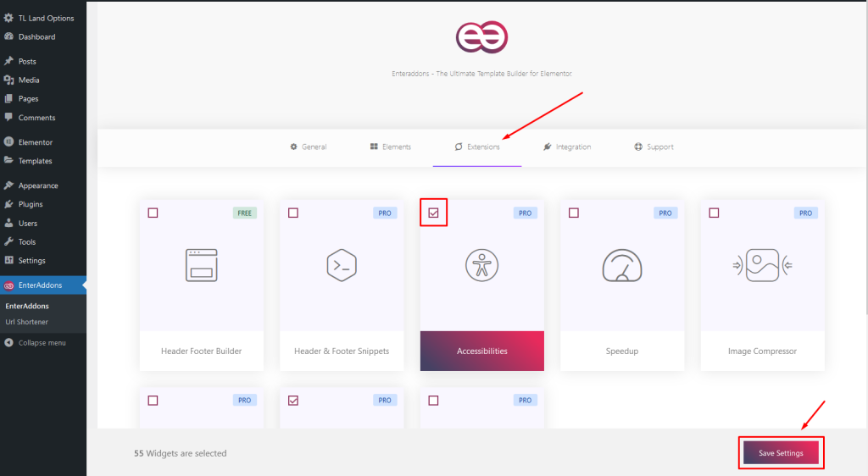Tick third checkbox in second card row
Viewport: 868px width, 476px height.
pyautogui.click(x=433, y=401)
